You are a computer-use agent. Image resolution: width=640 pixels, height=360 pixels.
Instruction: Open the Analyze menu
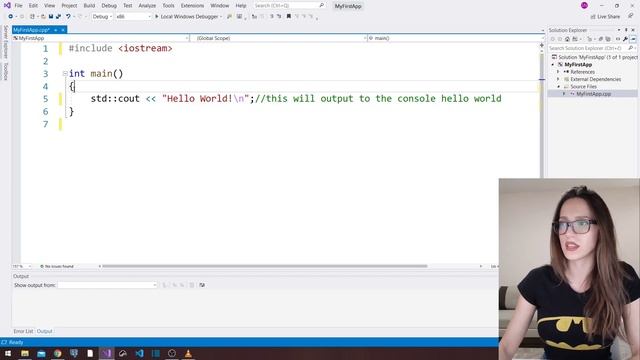[x=147, y=6]
